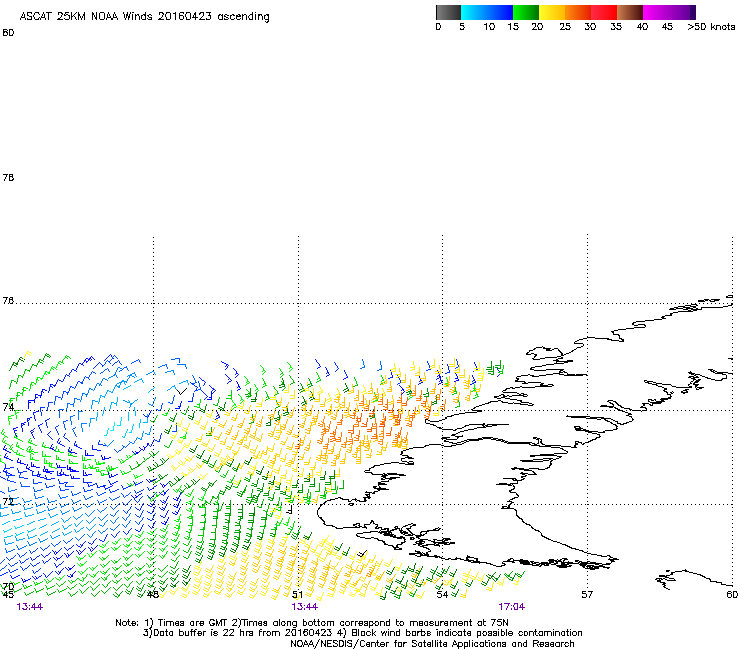This screenshot has width=740, height=650.
Task: Click the "48" longitude label on the bottom axis
Action: (153, 595)
